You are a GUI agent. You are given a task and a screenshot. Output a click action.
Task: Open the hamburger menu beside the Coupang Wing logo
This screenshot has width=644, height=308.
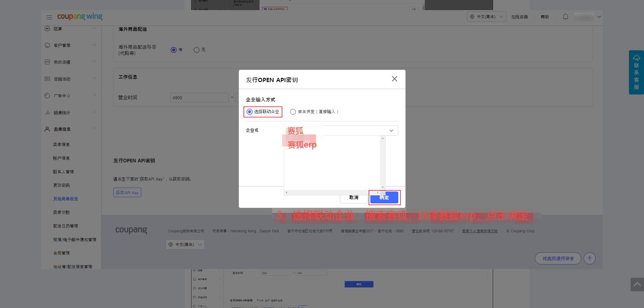click(49, 17)
